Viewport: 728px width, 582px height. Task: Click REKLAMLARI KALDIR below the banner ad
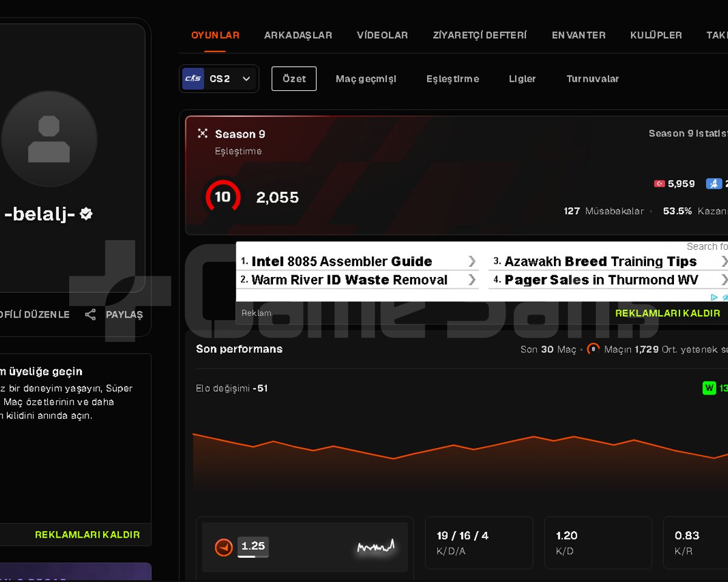click(668, 313)
